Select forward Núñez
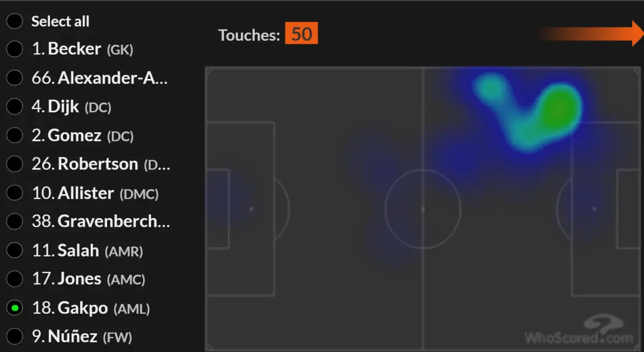The height and width of the screenshot is (352, 644). point(14,336)
